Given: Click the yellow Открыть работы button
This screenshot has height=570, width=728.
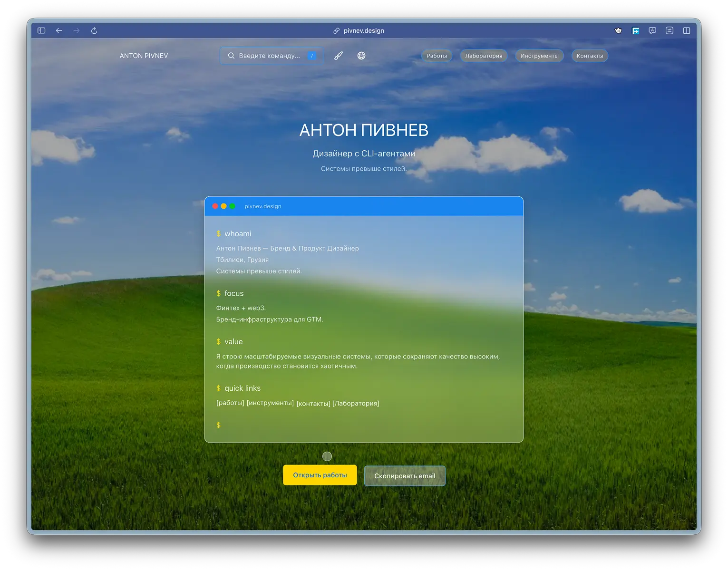Looking at the screenshot, I should (x=320, y=474).
